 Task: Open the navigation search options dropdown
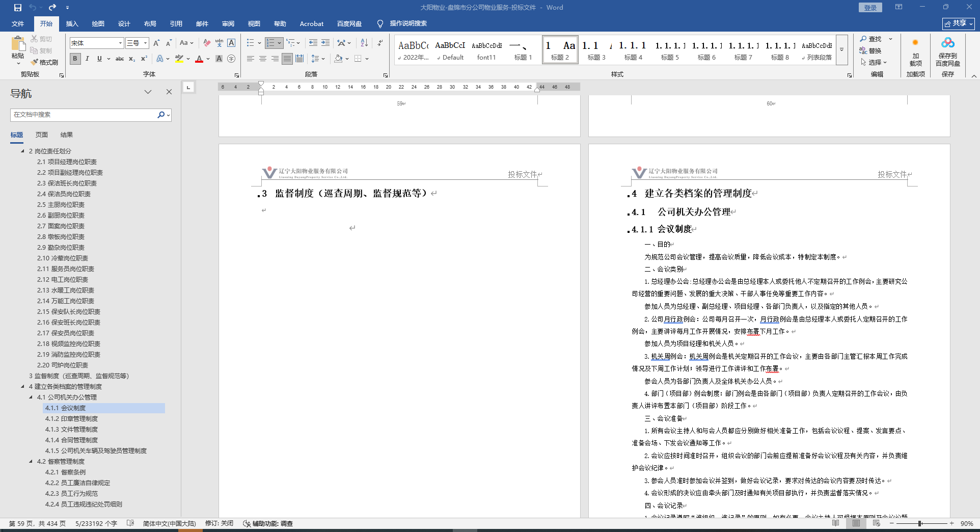[x=169, y=115]
